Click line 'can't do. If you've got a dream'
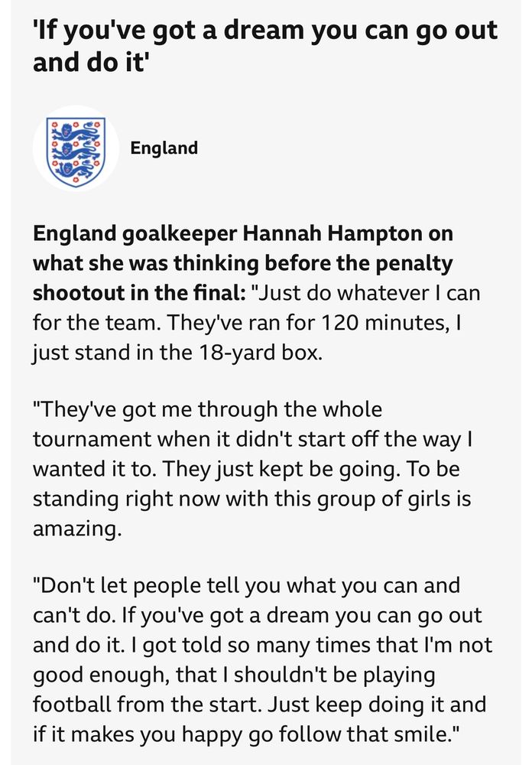Viewport: 532px width, 765px height. [x=258, y=616]
